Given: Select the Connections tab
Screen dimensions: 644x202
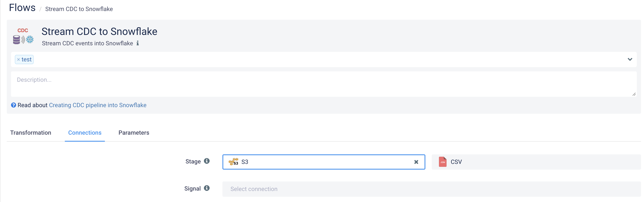Looking at the screenshot, I should (85, 133).
